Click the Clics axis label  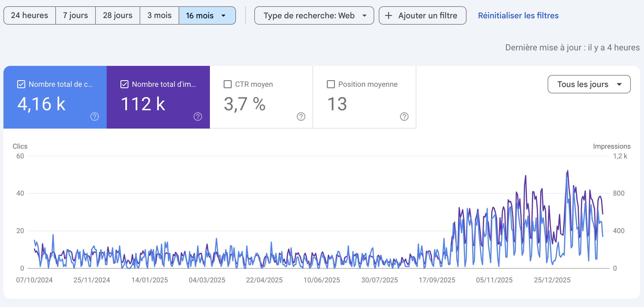pos(20,146)
